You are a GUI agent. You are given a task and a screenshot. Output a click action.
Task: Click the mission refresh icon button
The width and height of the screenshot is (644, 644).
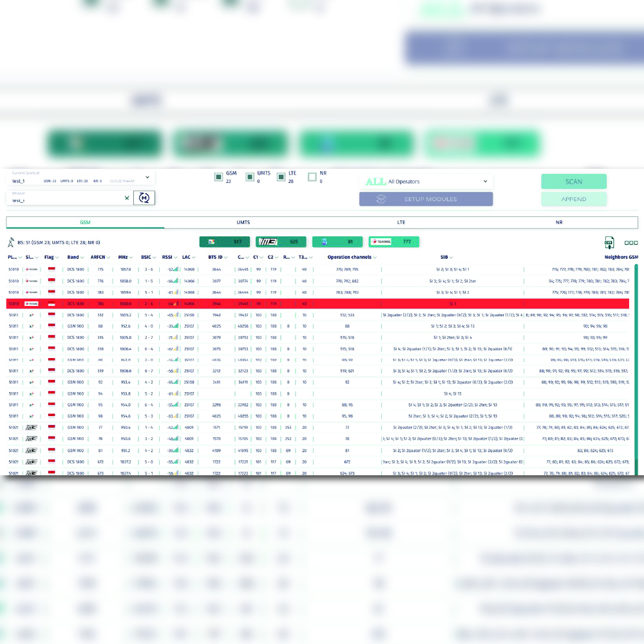144,198
